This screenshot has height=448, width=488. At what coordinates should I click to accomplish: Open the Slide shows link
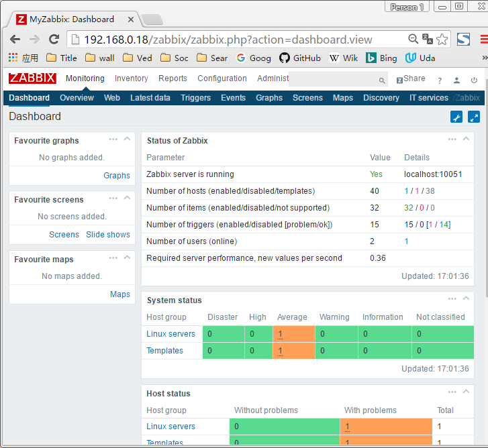pos(108,235)
